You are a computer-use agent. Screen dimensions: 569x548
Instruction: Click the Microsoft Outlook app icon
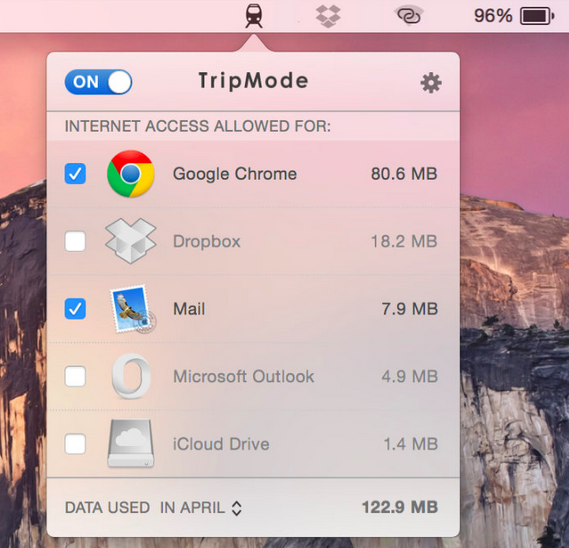click(131, 376)
